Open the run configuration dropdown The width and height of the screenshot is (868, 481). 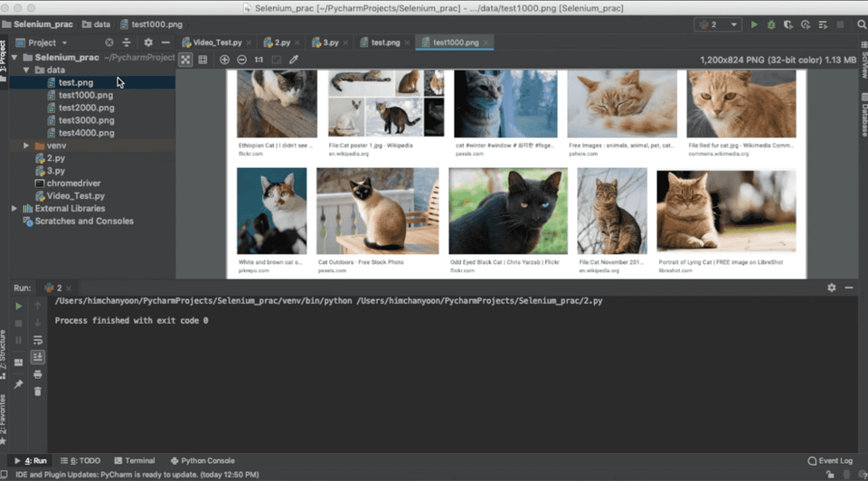pyautogui.click(x=718, y=24)
